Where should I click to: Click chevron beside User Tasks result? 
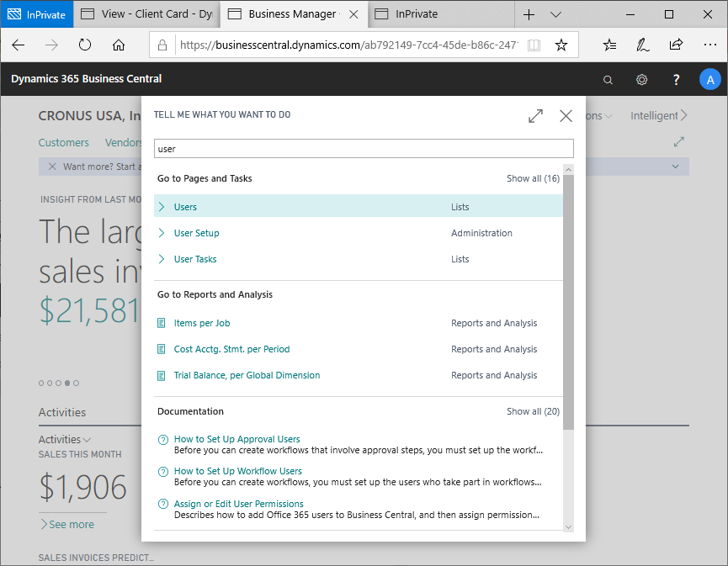point(162,259)
